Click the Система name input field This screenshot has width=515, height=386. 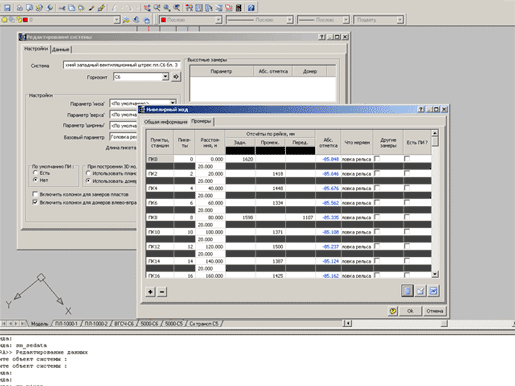point(122,65)
